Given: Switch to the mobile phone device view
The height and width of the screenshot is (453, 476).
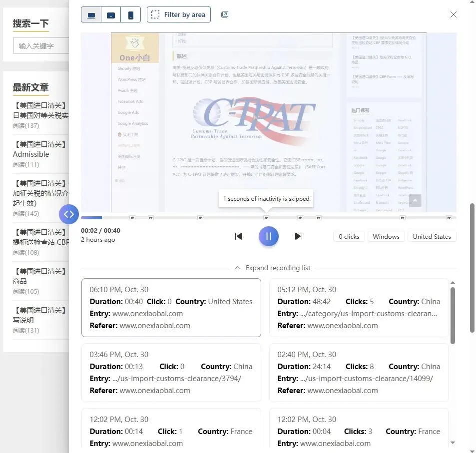Looking at the screenshot, I should (130, 14).
